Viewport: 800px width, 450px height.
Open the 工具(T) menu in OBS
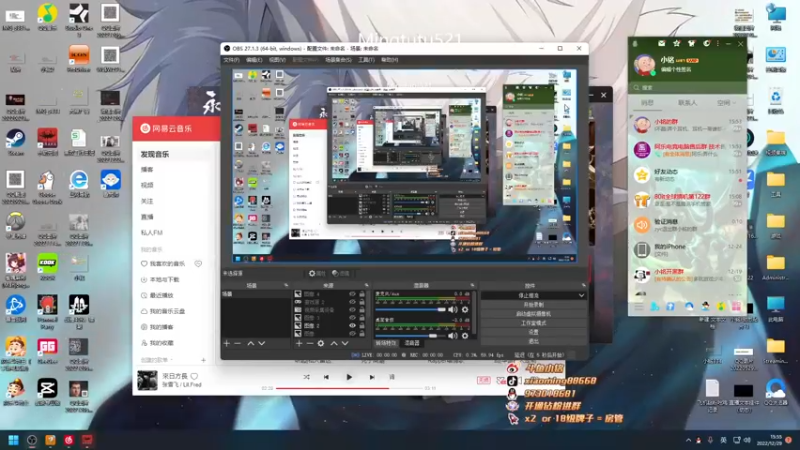tap(366, 60)
